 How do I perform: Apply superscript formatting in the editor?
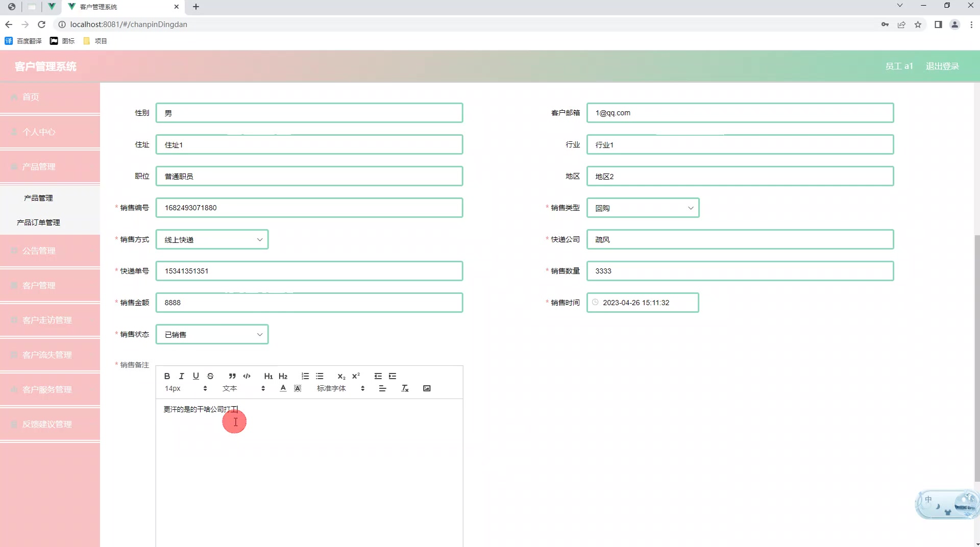pyautogui.click(x=356, y=376)
